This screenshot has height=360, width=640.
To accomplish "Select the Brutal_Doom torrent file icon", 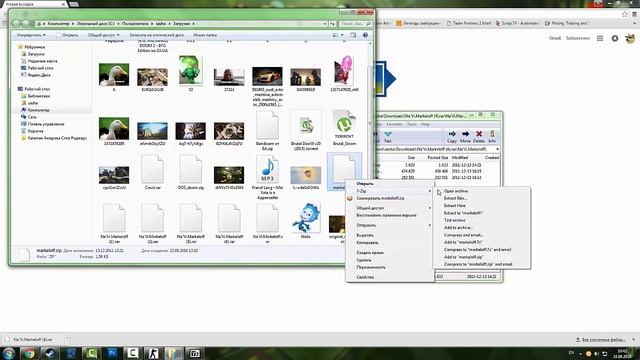I will point(344,125).
